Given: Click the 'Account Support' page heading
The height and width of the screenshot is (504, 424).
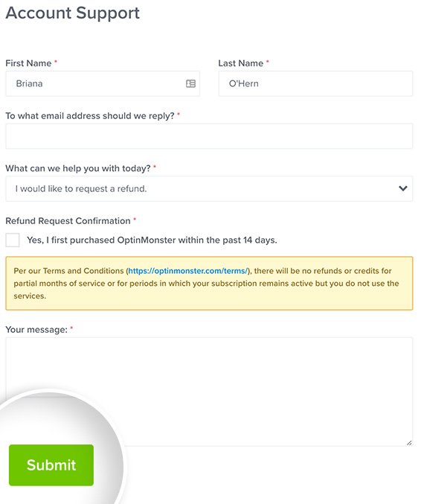Looking at the screenshot, I should click(x=73, y=13).
